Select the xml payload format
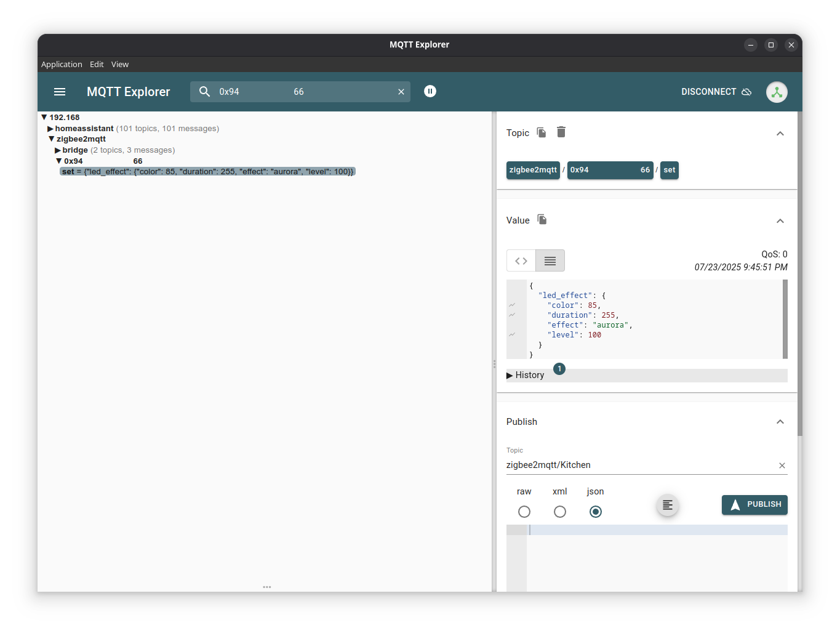 point(560,512)
